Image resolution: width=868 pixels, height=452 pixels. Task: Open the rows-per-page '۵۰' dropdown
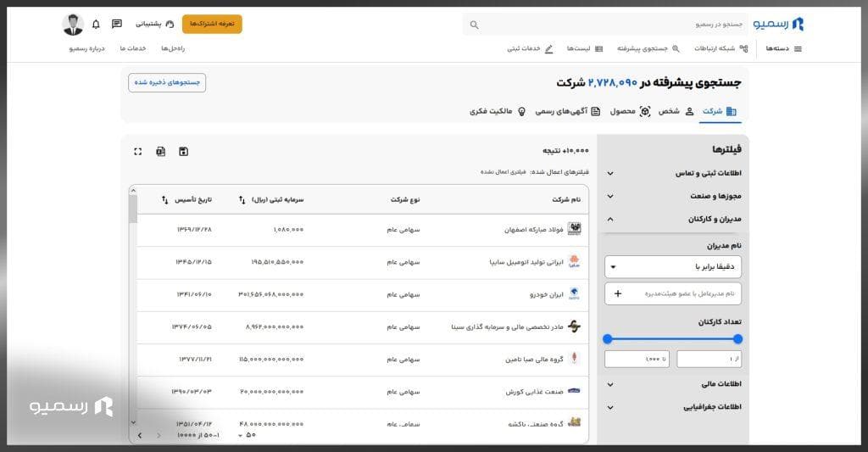[247, 435]
